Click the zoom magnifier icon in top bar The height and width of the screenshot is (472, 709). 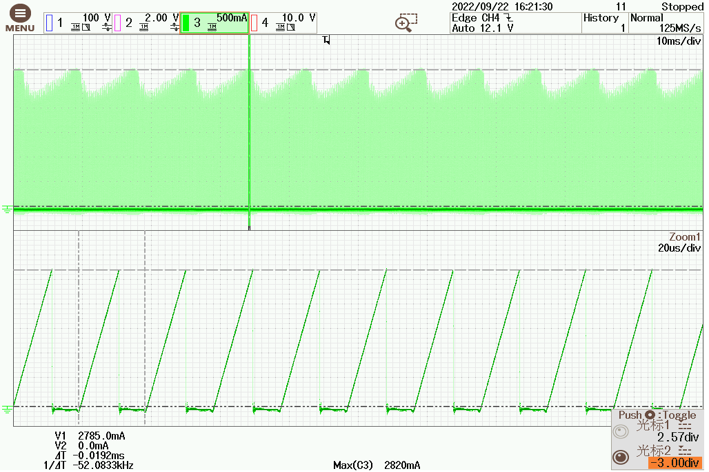406,22
